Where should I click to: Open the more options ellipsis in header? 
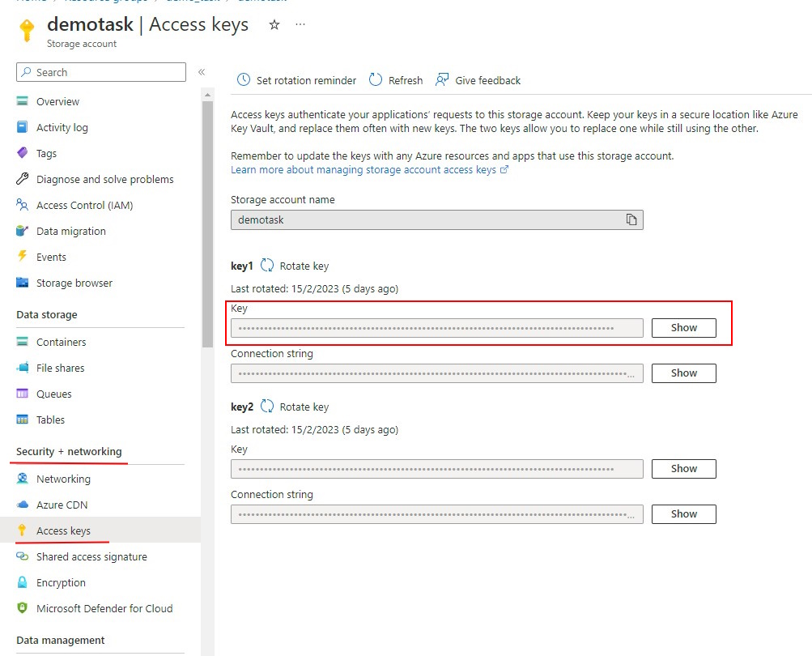pyautogui.click(x=300, y=25)
